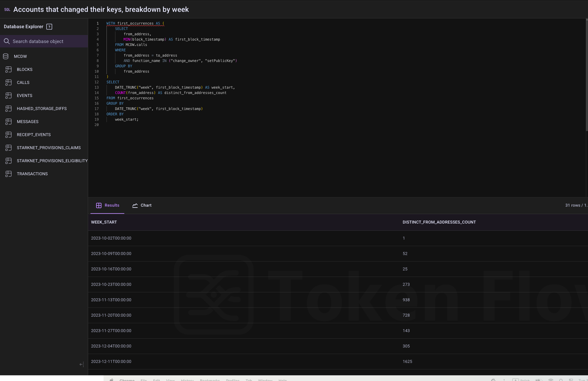Viewport: 588px width, 381px height.
Task: Expand the MCDW database tree item
Action: tap(20, 56)
